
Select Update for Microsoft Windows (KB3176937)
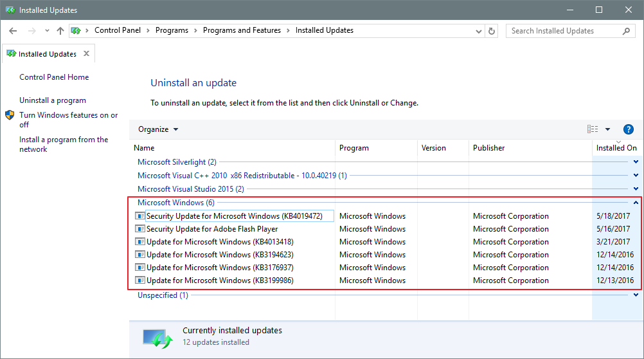coord(220,267)
